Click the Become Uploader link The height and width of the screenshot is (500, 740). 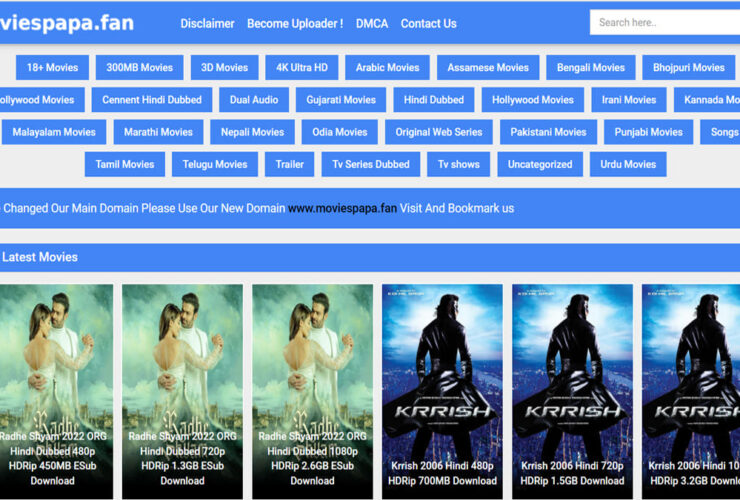click(x=295, y=24)
